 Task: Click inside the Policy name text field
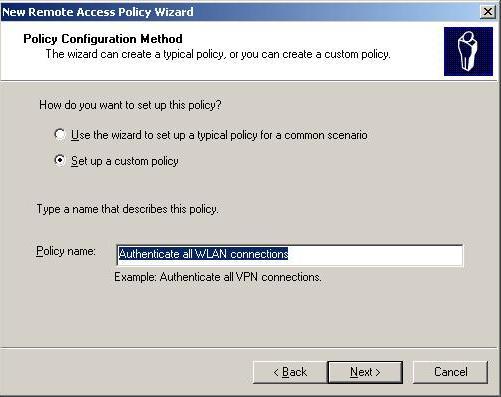(x=289, y=255)
